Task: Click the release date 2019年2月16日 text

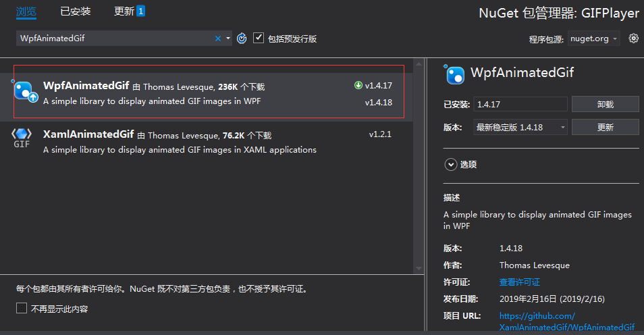Action: click(x=552, y=299)
